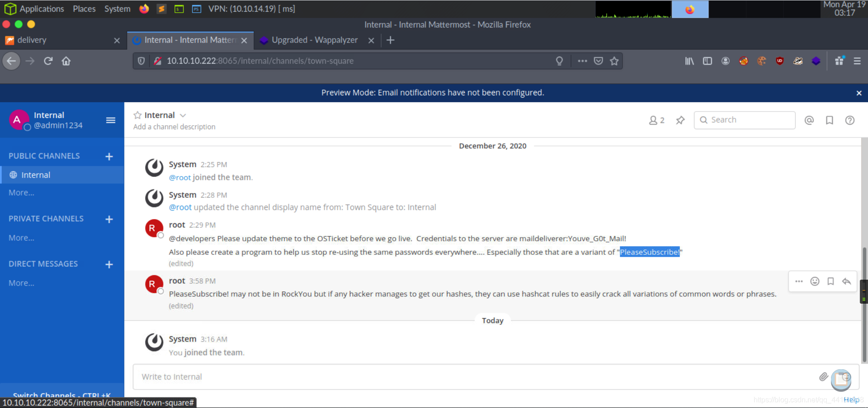Flag root's 3:58 PM message
The width and height of the screenshot is (868, 408).
tap(830, 281)
